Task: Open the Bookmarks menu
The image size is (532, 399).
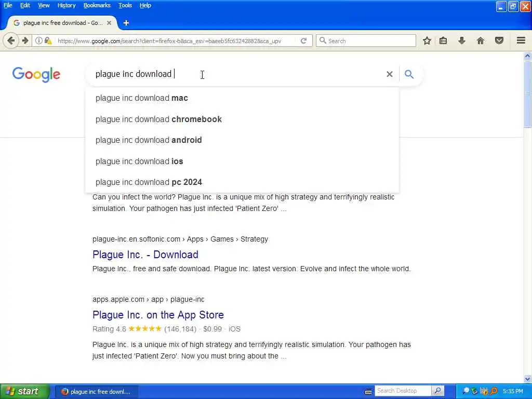Action: (97, 5)
